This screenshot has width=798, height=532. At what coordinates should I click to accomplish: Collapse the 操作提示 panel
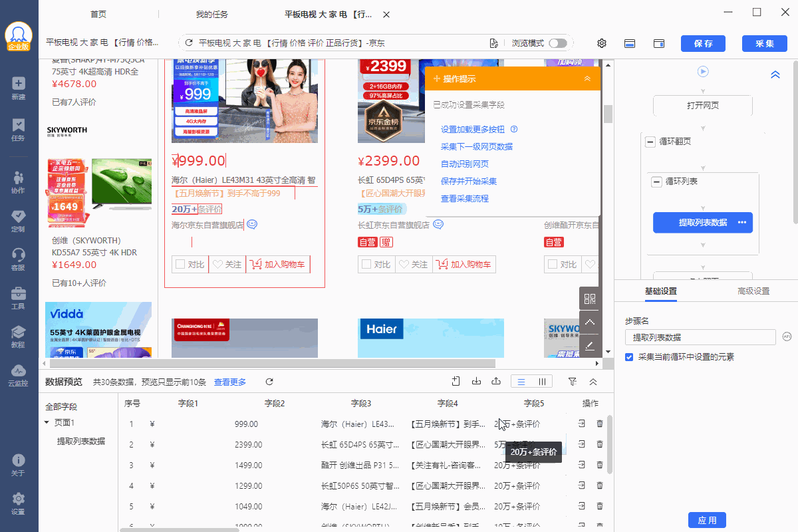click(x=587, y=78)
